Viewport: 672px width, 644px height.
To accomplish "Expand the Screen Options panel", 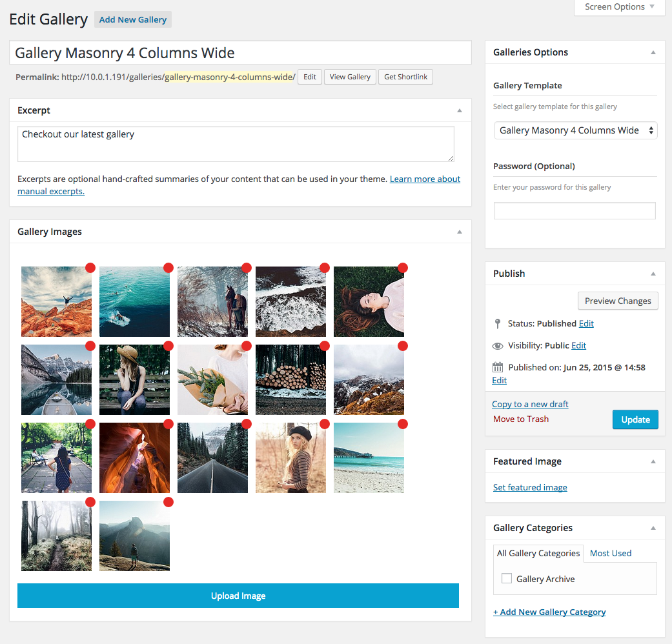I will [618, 7].
